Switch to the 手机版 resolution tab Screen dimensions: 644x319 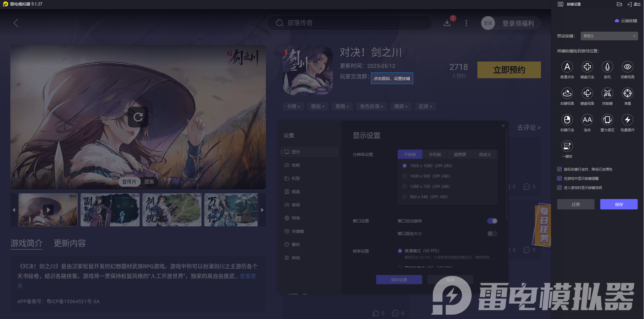point(435,154)
